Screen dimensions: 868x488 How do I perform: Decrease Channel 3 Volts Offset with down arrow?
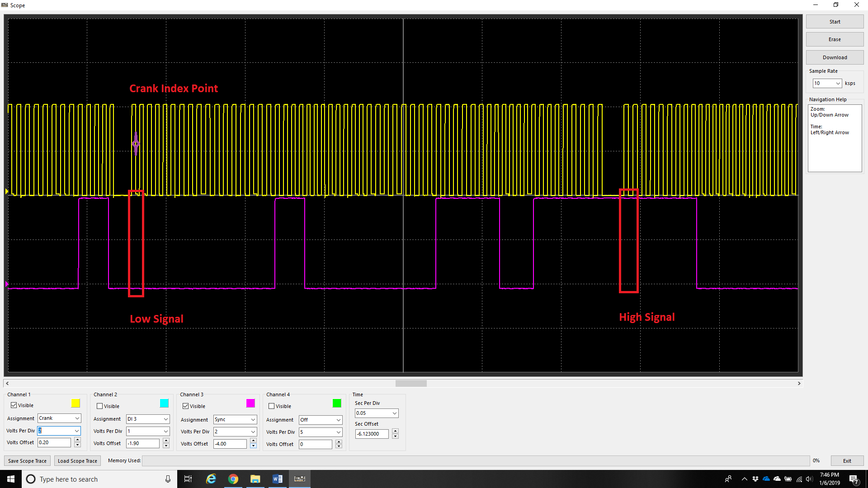[x=254, y=447]
